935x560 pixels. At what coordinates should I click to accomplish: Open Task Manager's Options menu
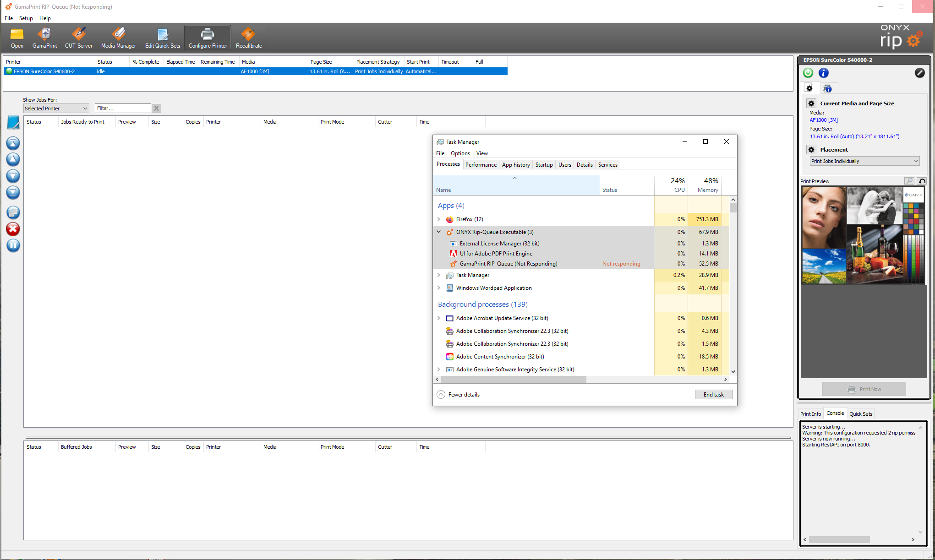(460, 153)
